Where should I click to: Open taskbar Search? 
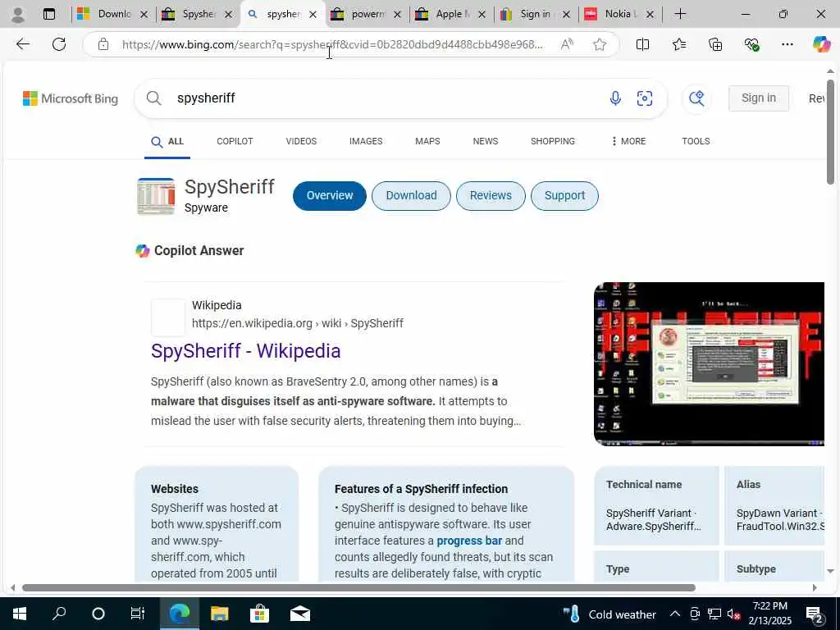point(59,614)
